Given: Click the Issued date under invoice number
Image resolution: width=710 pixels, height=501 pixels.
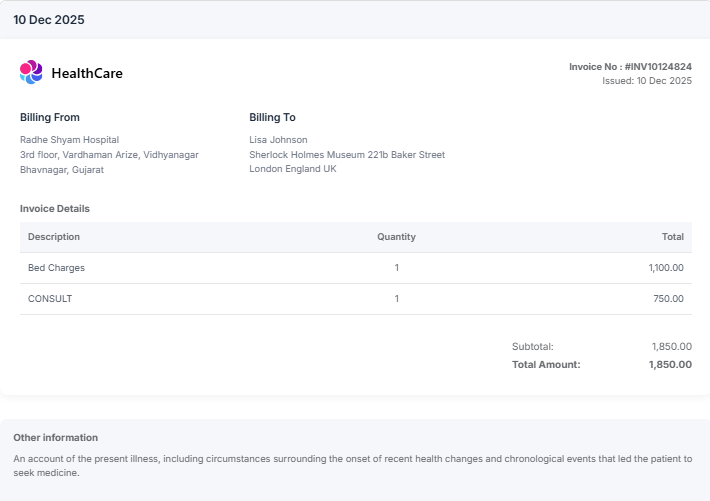Looking at the screenshot, I should [646, 80].
